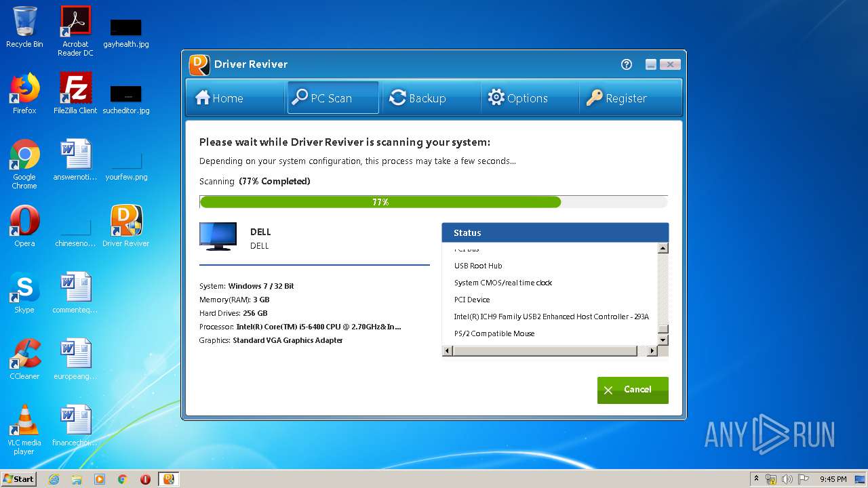The image size is (868, 488).
Task: Select Intel(R) ICH9 Family USB2 Enhanced Host Controller entry
Action: tap(551, 317)
